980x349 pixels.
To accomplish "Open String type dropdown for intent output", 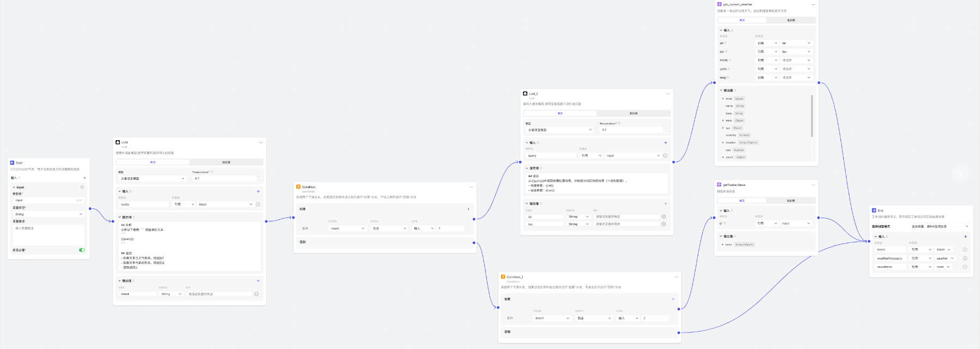I will point(171,294).
